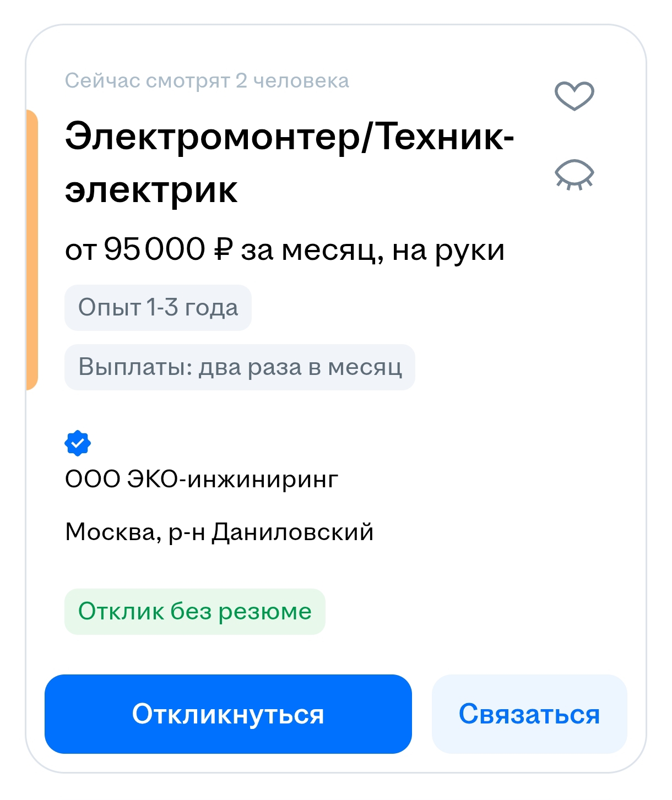Click the р-н Даниловский district text
Viewport: 672px width, 800px height.
271,532
